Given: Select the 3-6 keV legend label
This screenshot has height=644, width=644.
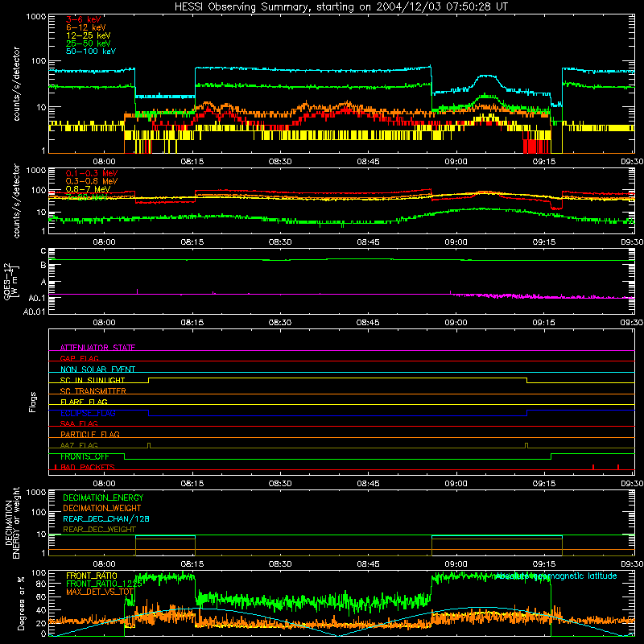Looking at the screenshot, I should pyautogui.click(x=83, y=19).
